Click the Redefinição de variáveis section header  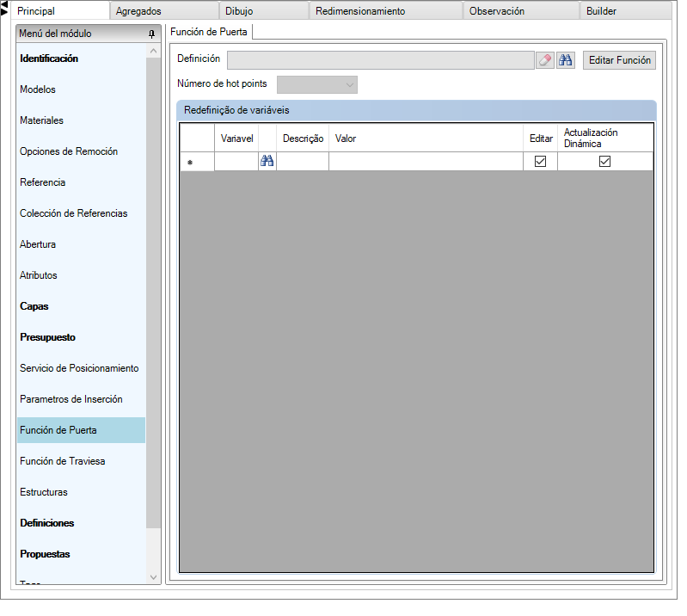[416, 110]
